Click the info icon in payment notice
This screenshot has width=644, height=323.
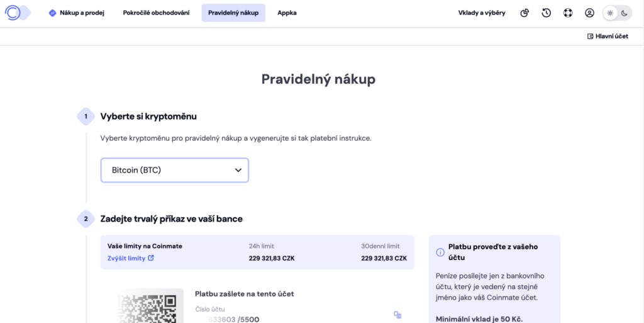440,252
